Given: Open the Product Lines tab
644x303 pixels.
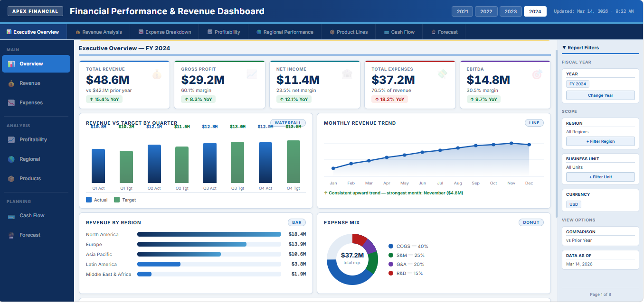Looking at the screenshot, I should coord(349,32).
